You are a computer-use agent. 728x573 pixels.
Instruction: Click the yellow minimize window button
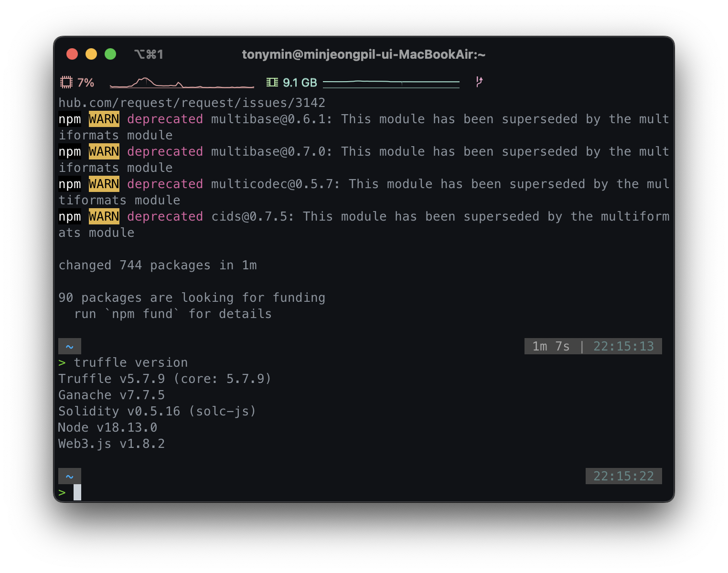point(91,54)
